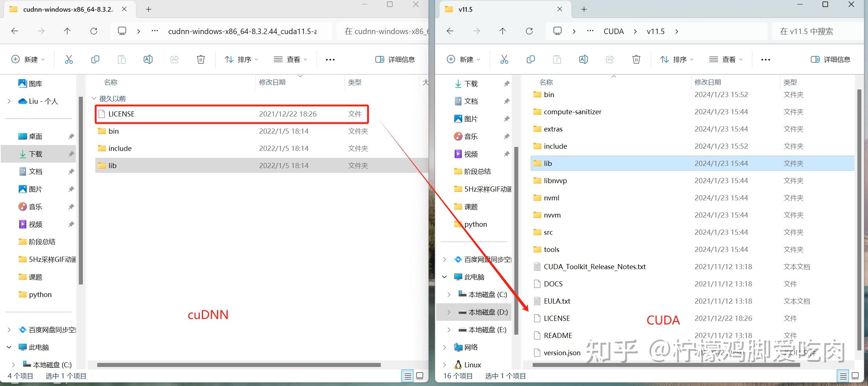Expand 此电脑 in the navigation pane

click(445, 276)
